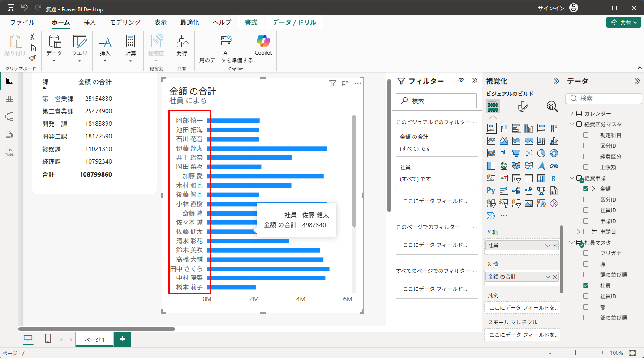Switch to the モデリング tab
Screen dimensions: 644x358
click(125, 22)
